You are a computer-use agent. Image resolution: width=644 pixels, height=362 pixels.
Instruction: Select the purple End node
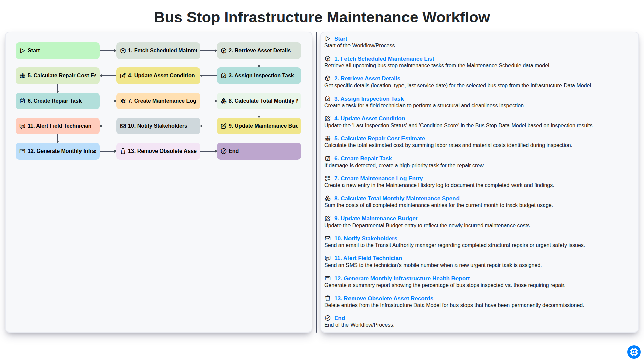[x=259, y=151]
